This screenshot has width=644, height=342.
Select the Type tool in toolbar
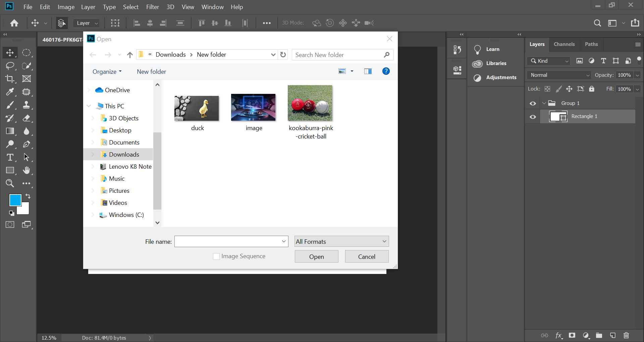[x=10, y=157]
